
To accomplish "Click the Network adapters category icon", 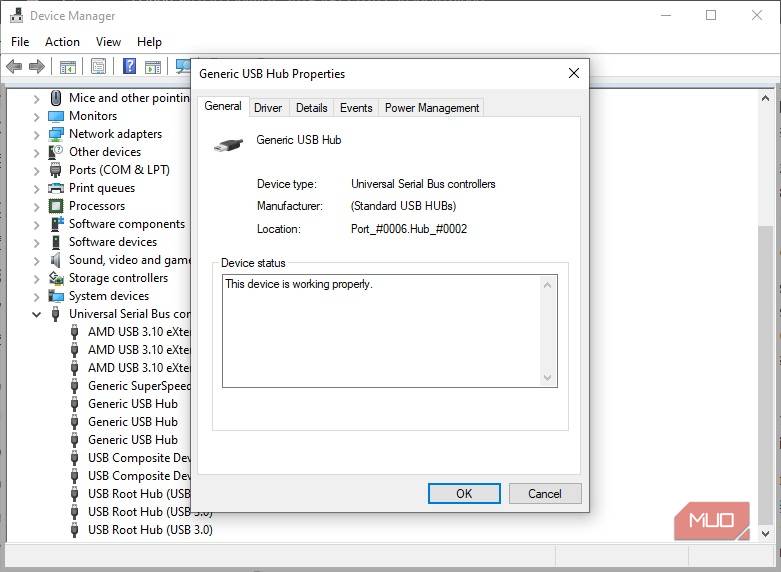I will (x=56, y=134).
